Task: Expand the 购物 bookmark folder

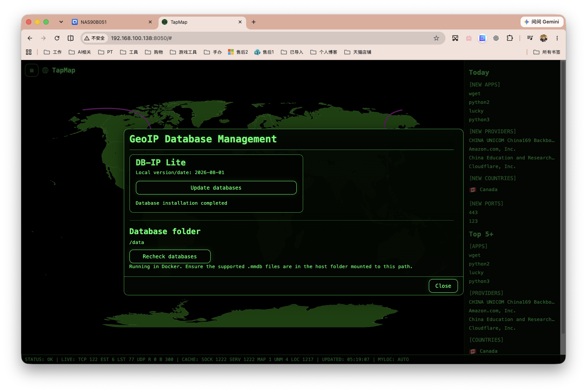Action: (x=154, y=52)
